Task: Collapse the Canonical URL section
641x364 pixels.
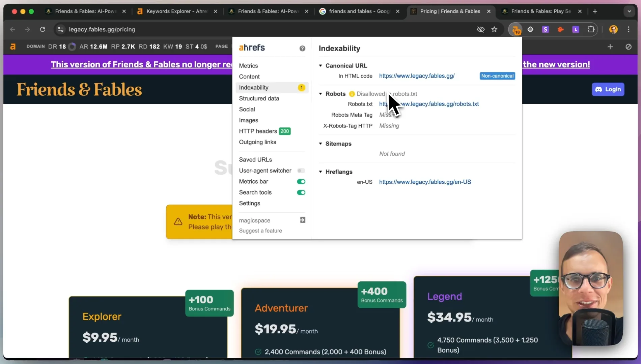Action: [320, 66]
